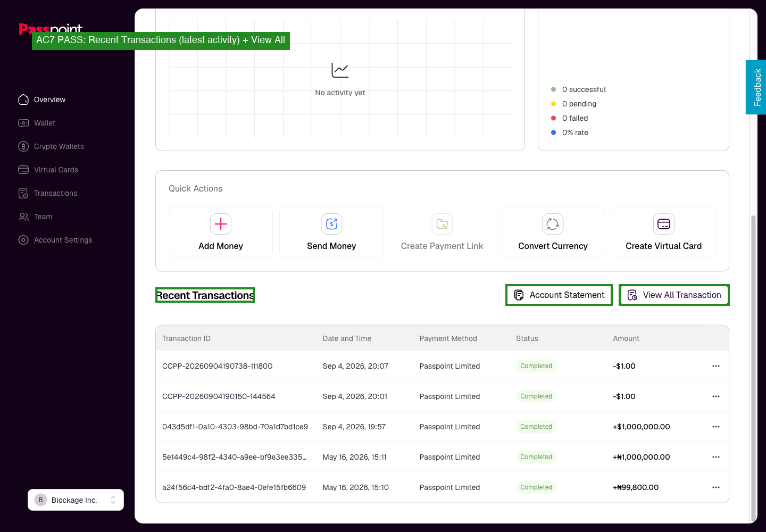Click the date Sep 4, 2026, 20:07
Viewport: 766px width, 532px height.
pos(355,366)
